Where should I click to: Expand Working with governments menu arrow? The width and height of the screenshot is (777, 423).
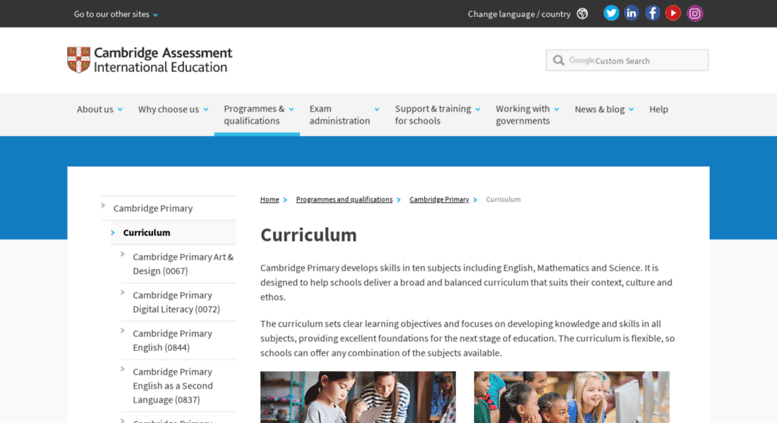click(x=556, y=109)
